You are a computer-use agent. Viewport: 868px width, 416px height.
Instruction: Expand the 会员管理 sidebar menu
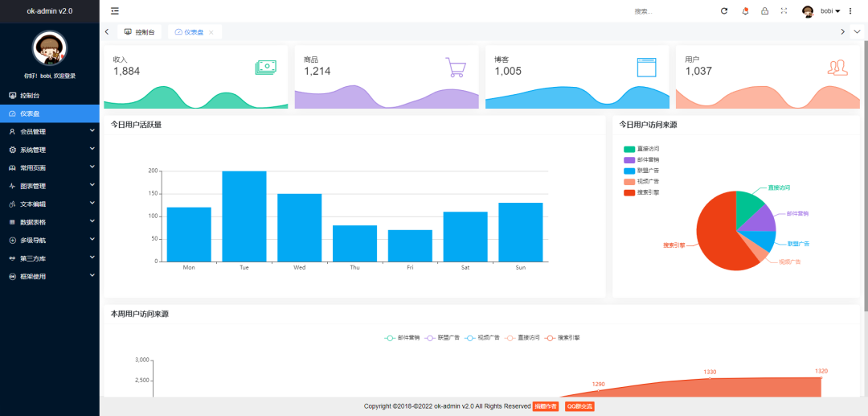50,131
